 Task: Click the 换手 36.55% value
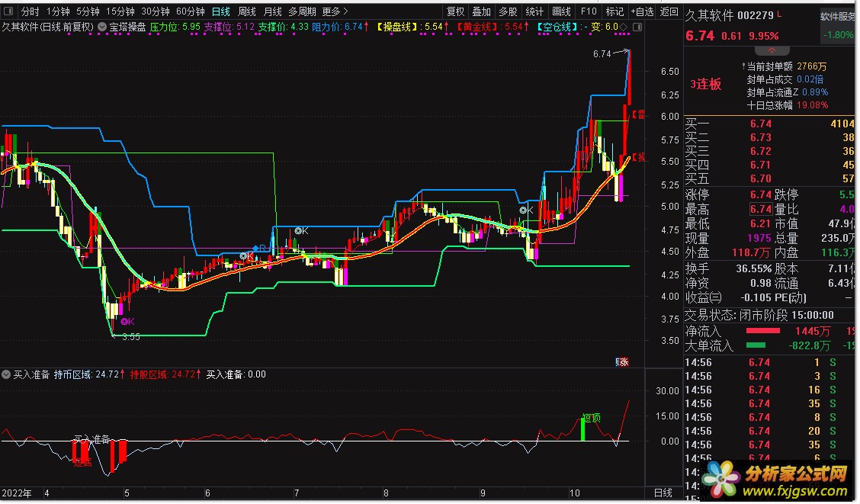[753, 268]
